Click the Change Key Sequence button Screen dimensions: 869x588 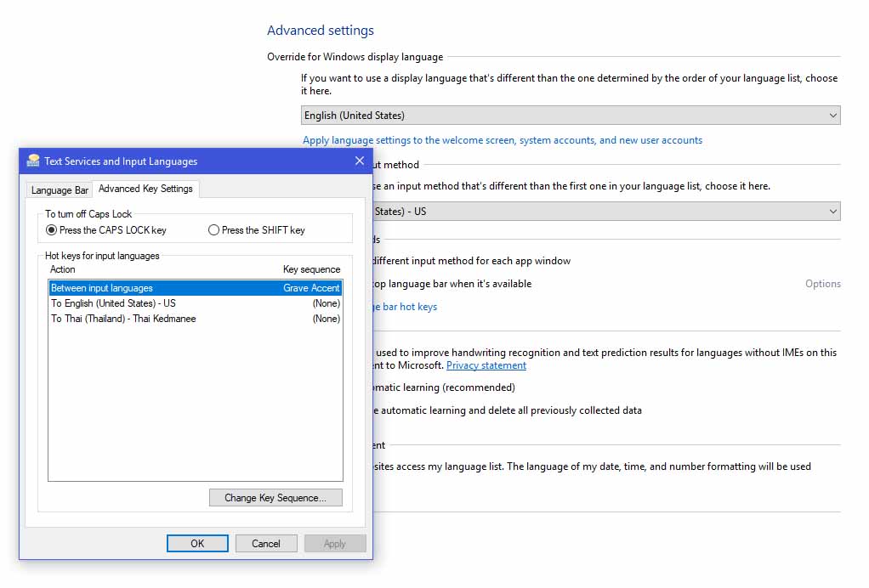[x=275, y=498]
